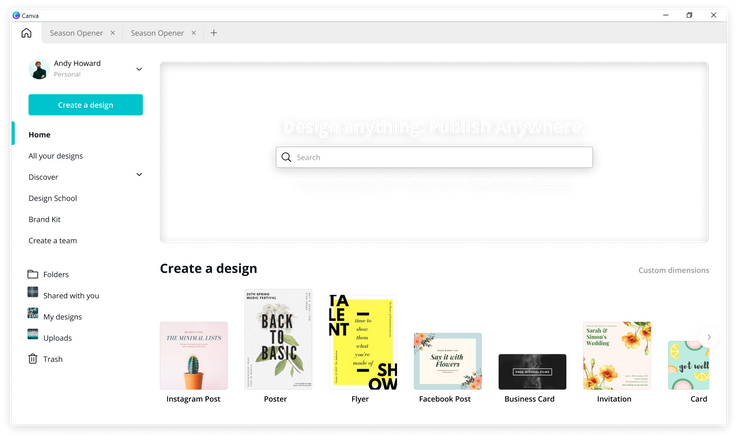The image size is (738, 438).
Task: Click the Instagram Post label
Action: pos(193,399)
